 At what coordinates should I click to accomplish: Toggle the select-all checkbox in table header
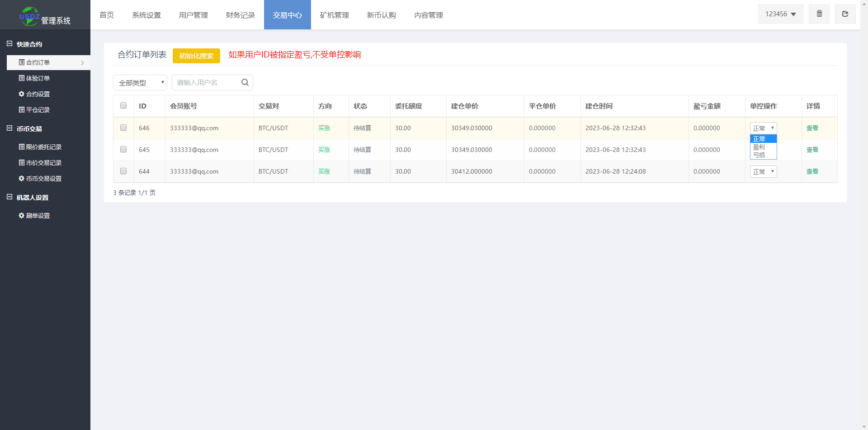(123, 106)
